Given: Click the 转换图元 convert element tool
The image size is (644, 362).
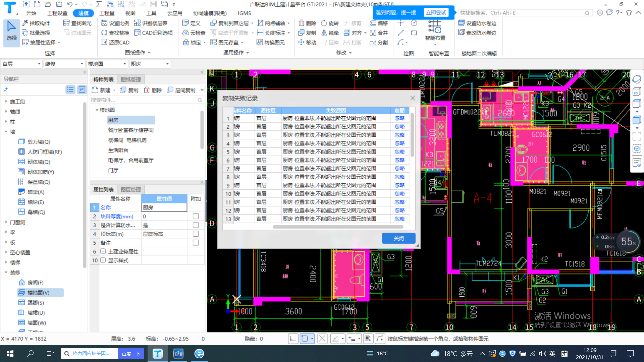Looking at the screenshot, I should 271,43.
